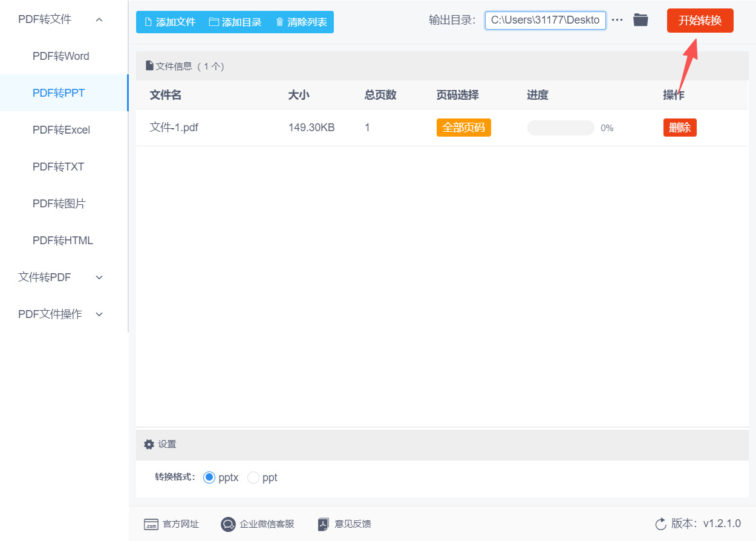The image size is (756, 541).
Task: Open the folder browser icon beside output path
Action: click(640, 20)
